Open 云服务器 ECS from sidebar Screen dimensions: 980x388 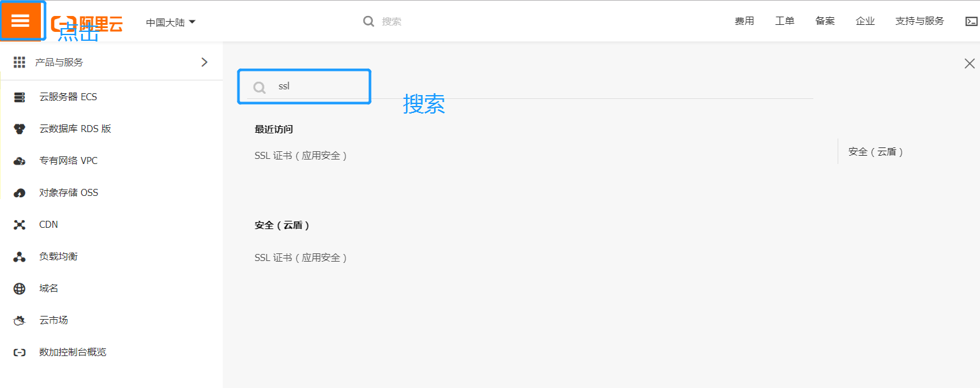(68, 97)
